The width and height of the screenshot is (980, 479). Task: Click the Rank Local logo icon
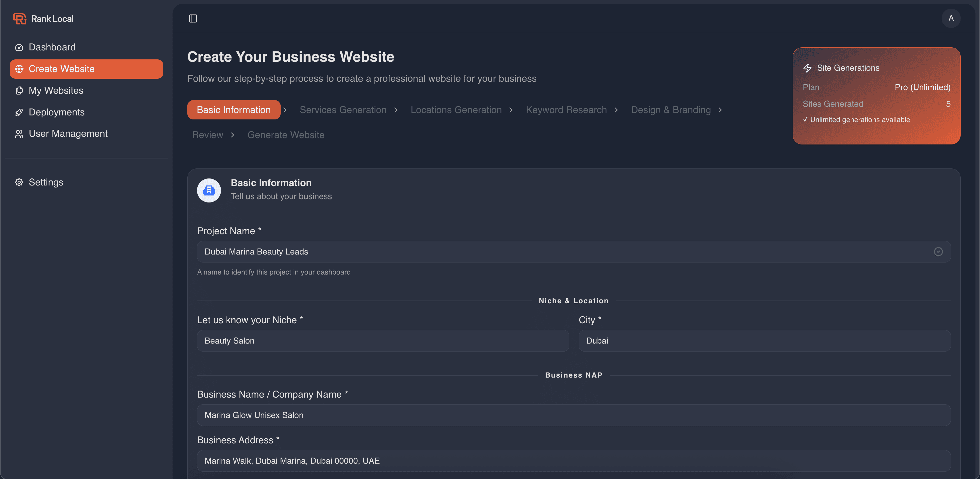[x=20, y=18]
